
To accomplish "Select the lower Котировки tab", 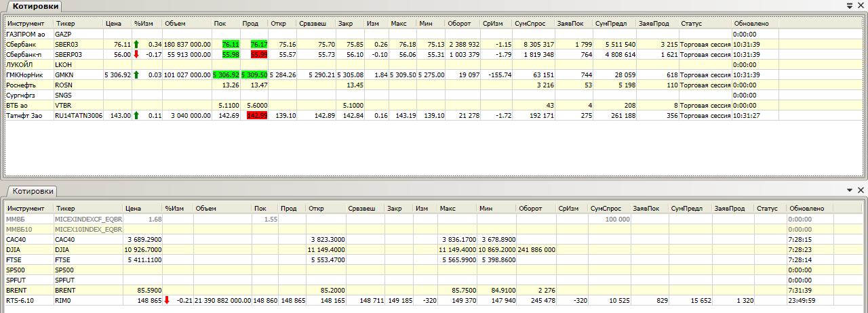I will tap(31, 191).
